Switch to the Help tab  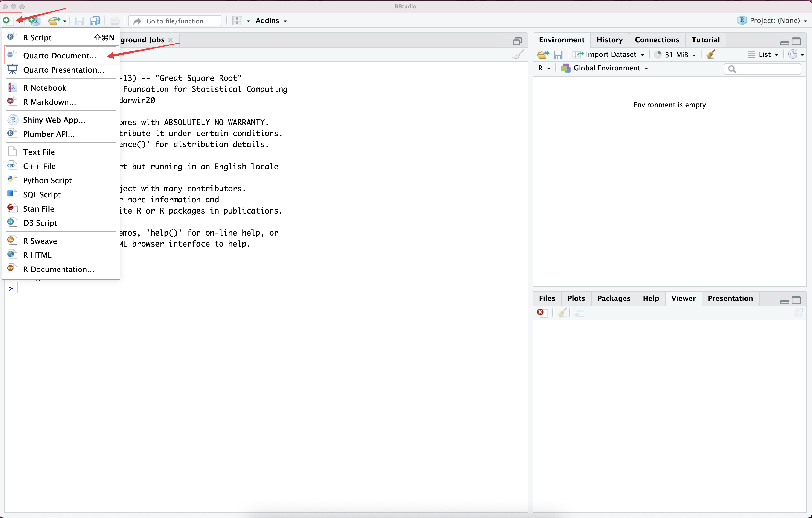(x=650, y=298)
